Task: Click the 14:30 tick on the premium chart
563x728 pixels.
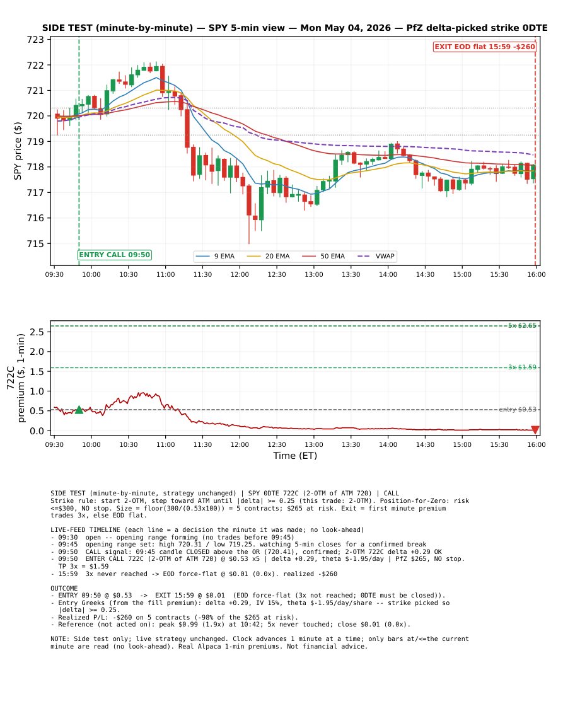Action: 425,445
